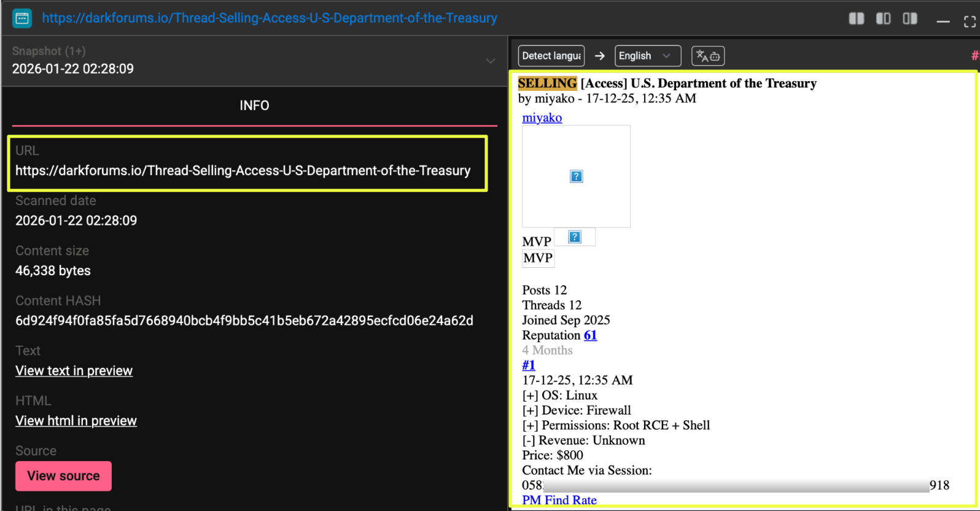Switch to equal split panel layout
Screen dimensions: 980x511
click(x=856, y=19)
